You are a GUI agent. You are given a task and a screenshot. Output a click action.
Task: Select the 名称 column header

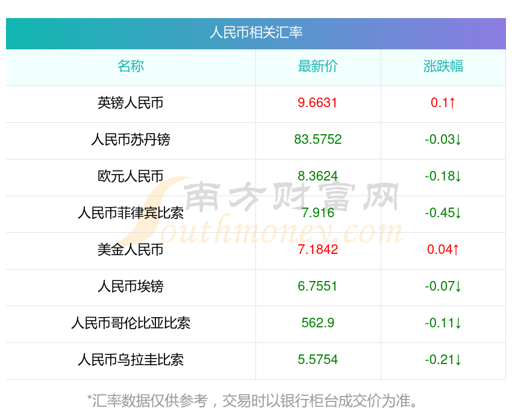coord(131,66)
